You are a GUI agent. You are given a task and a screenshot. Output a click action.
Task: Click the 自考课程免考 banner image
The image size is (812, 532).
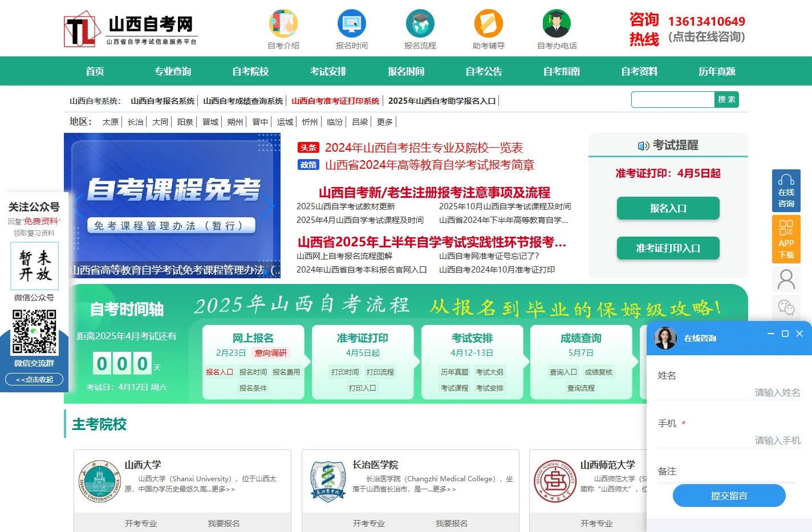coord(172,205)
